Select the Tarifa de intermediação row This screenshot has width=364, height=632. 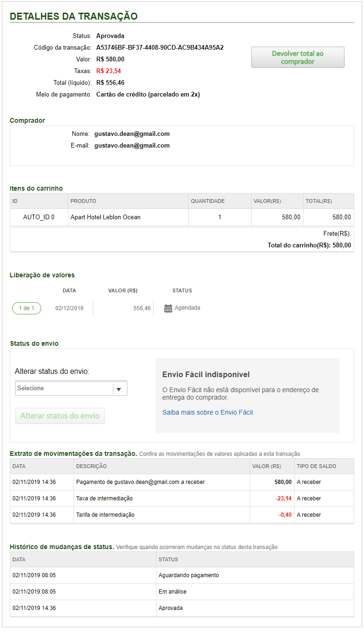105,515
